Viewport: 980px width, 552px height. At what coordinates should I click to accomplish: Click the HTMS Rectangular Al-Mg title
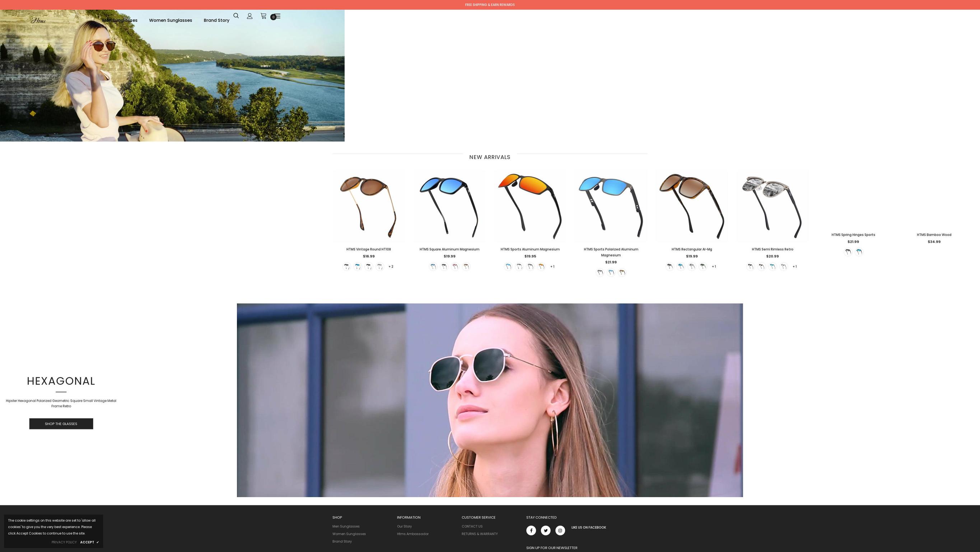pyautogui.click(x=692, y=249)
